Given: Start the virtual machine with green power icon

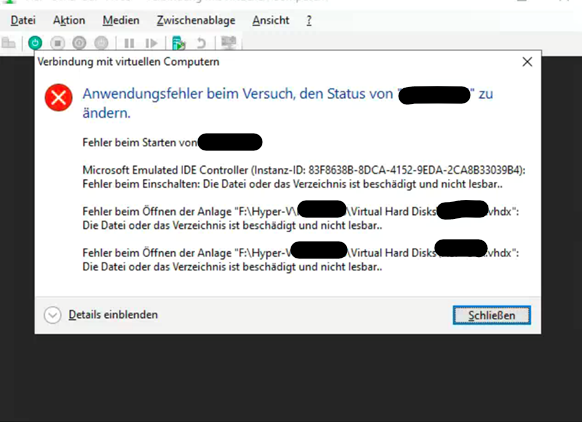Looking at the screenshot, I should [35, 43].
